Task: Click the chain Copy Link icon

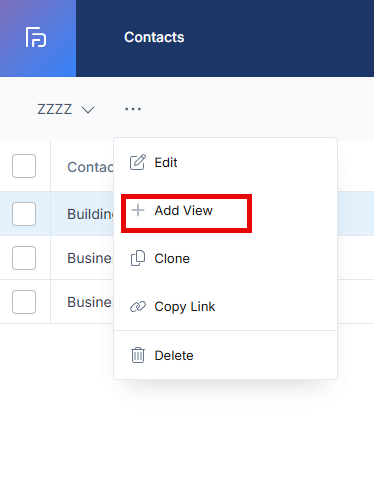Action: point(138,306)
